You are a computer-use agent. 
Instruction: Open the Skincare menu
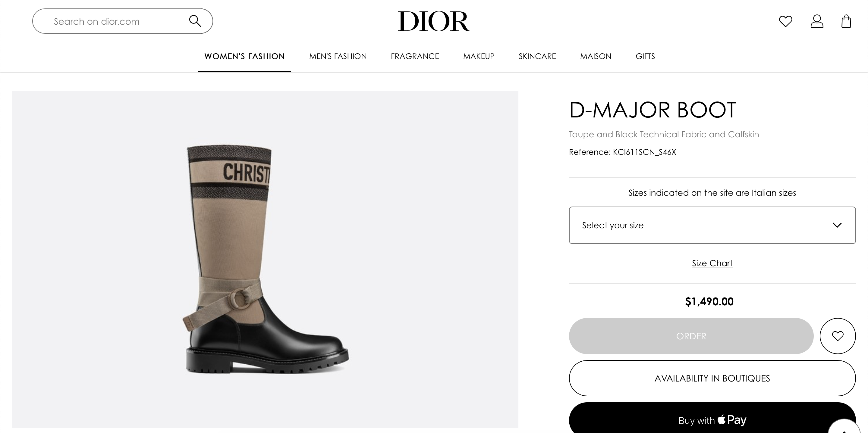537,56
